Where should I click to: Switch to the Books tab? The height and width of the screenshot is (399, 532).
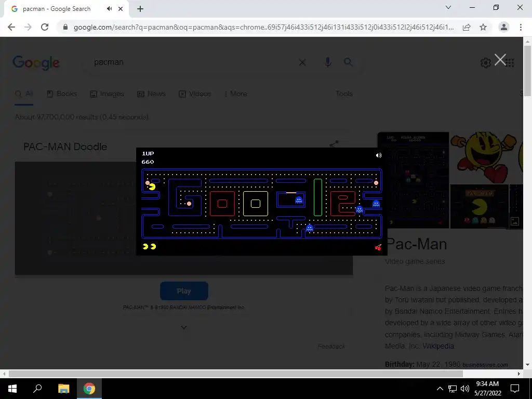click(x=62, y=94)
